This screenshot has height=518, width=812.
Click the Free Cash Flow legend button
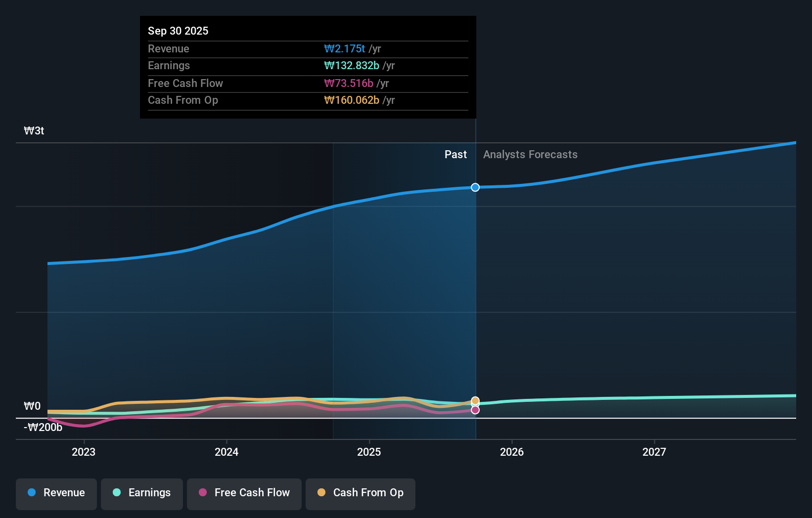(244, 493)
